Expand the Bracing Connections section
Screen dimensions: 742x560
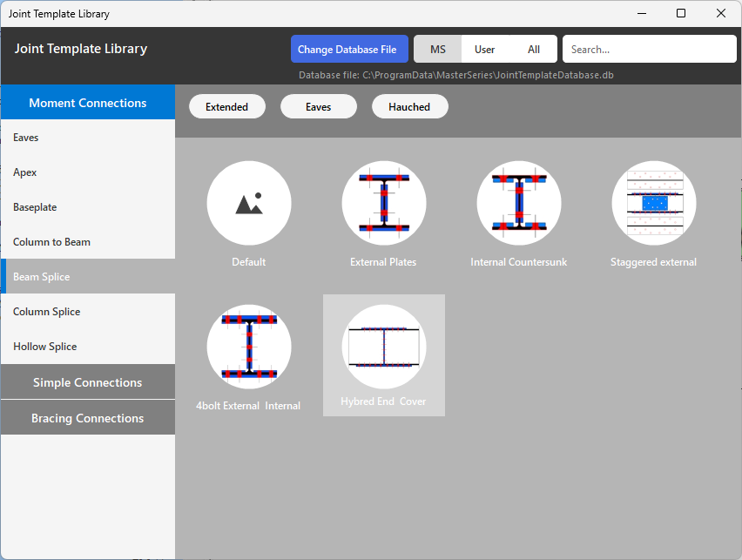(87, 418)
